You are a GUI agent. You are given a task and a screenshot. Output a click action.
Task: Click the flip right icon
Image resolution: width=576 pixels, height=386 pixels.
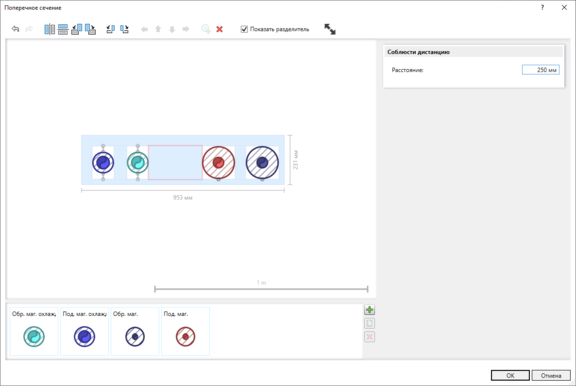(x=125, y=29)
